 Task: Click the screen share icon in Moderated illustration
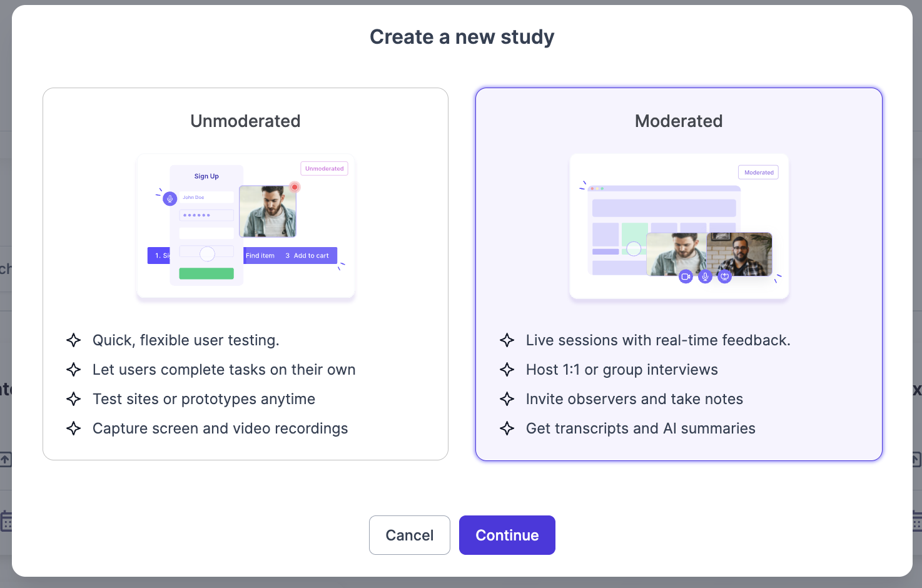(724, 276)
